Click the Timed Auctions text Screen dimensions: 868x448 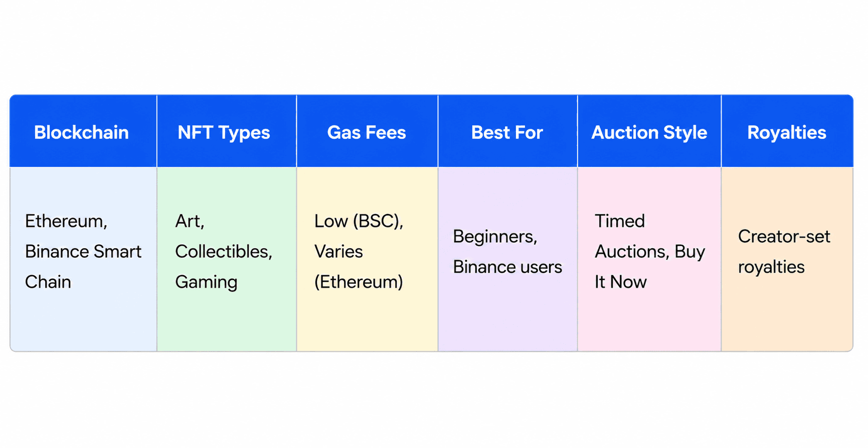coord(632,236)
